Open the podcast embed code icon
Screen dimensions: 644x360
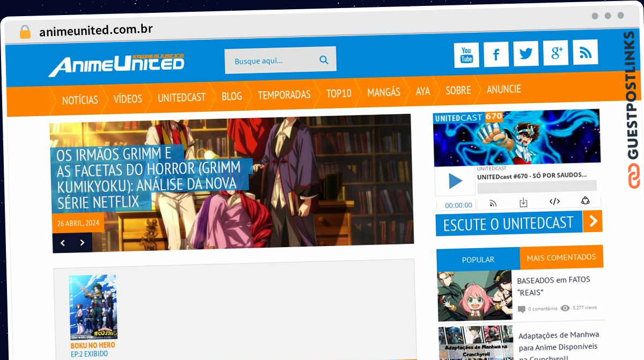point(554,201)
